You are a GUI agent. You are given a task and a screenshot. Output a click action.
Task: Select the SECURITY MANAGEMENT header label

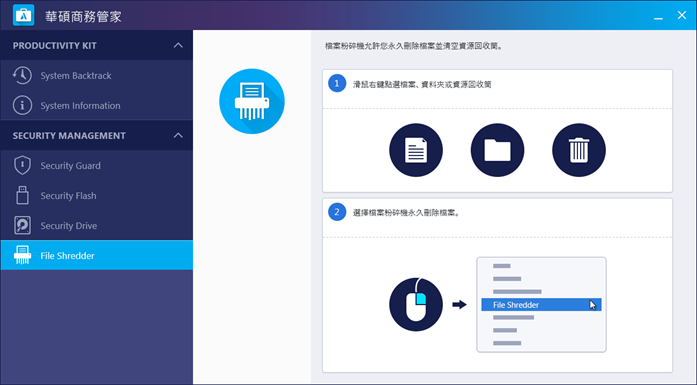69,136
